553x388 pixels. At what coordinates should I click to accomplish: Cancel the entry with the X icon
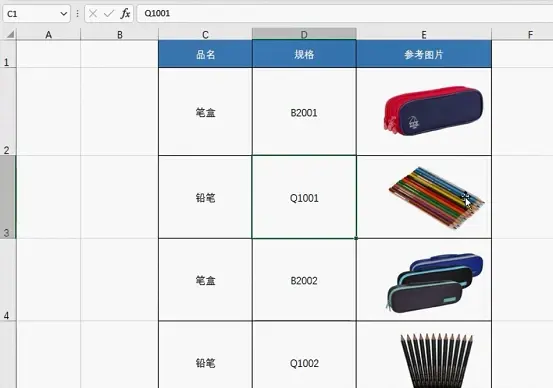pos(93,14)
